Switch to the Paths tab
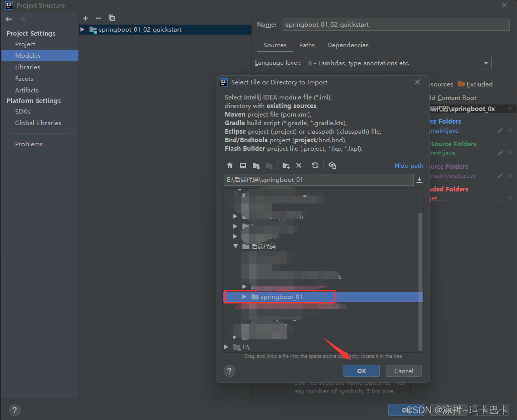The image size is (517, 420). click(x=307, y=45)
